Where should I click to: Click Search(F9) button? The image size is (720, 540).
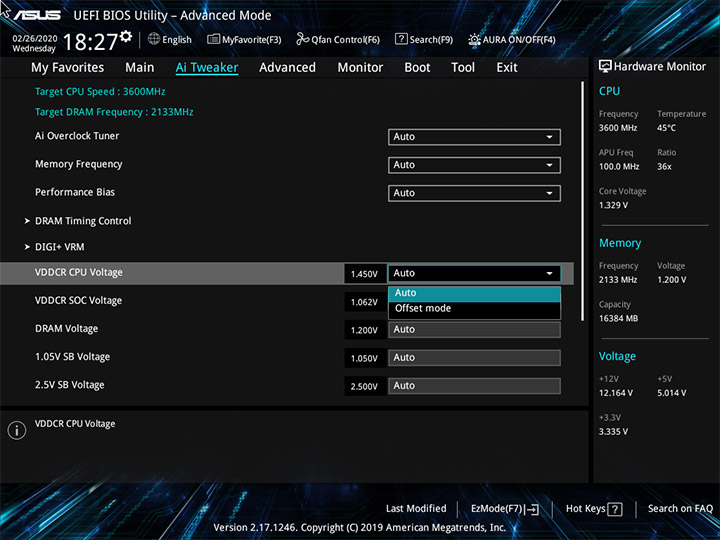[424, 39]
